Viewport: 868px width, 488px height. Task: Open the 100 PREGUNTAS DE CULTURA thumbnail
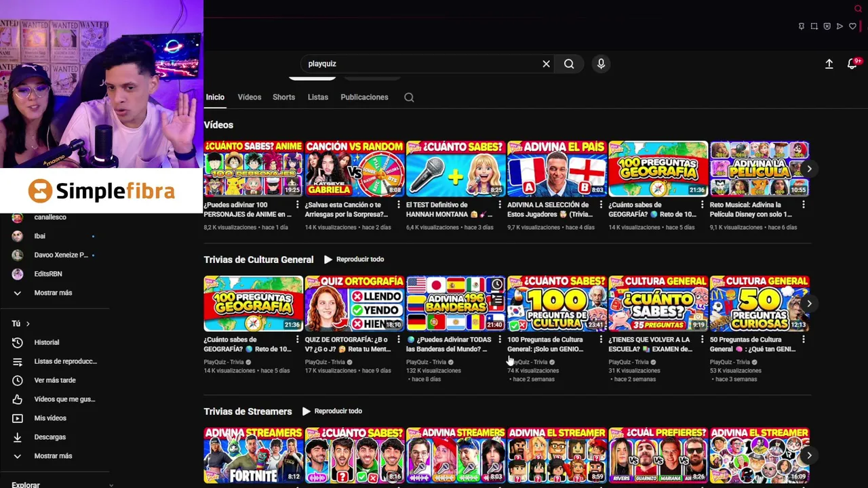pos(557,304)
